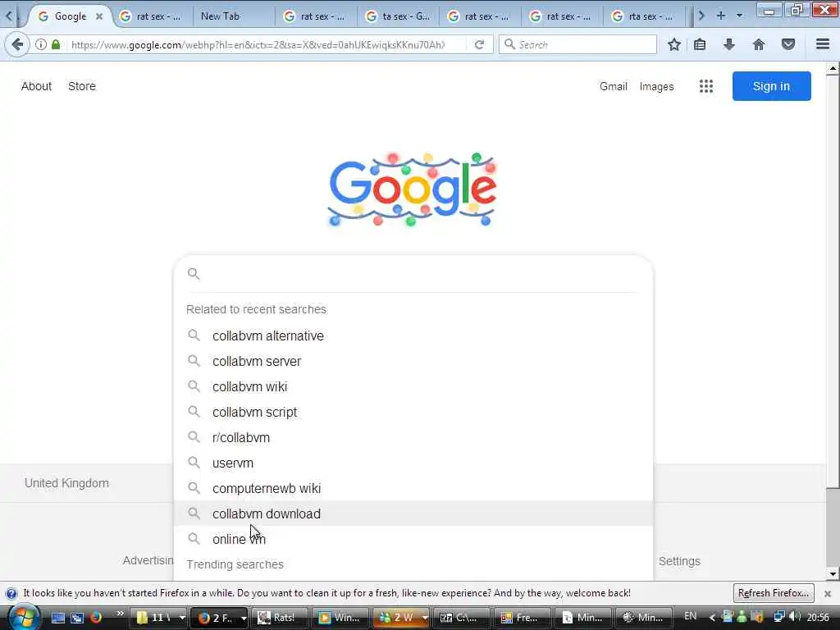Open the bookmarks list icon
The height and width of the screenshot is (630, 840).
point(700,44)
